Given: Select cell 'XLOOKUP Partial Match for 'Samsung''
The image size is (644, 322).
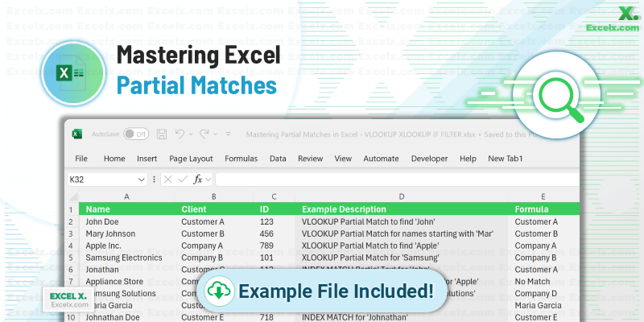Looking at the screenshot, I should click(x=402, y=258).
